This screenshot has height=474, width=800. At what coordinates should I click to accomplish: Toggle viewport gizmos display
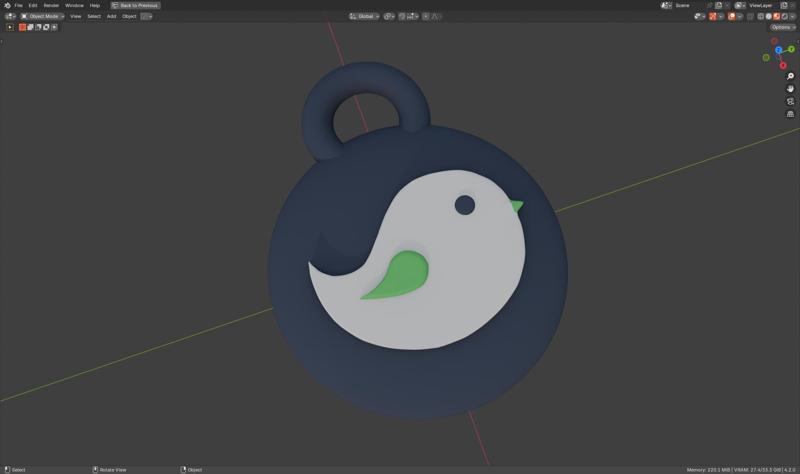tap(713, 16)
